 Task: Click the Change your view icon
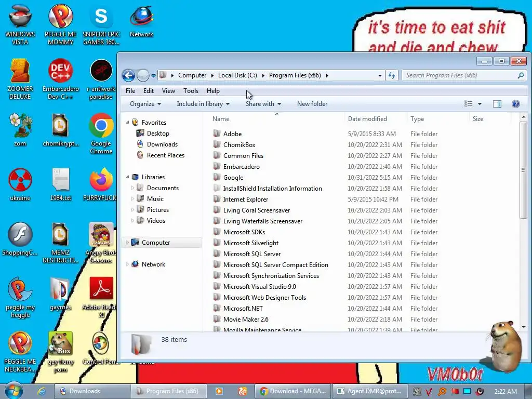pyautogui.click(x=469, y=104)
